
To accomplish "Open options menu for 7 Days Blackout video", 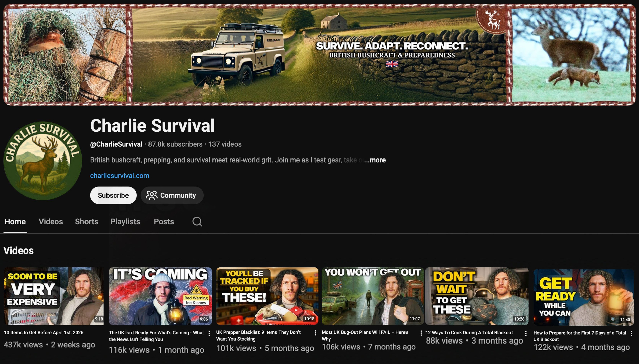I will point(631,333).
